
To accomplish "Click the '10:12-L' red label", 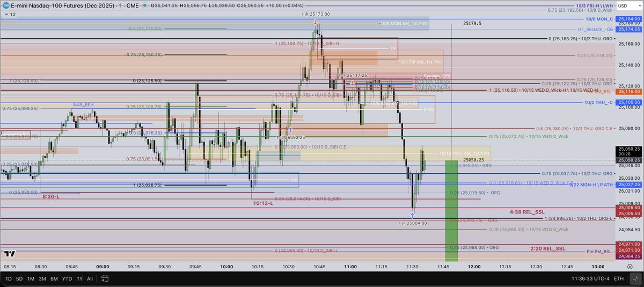I will (262, 203).
